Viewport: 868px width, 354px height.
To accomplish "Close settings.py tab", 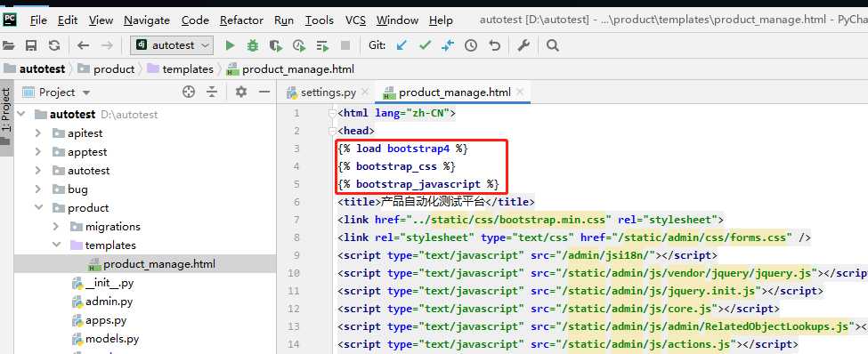I will click(x=365, y=93).
